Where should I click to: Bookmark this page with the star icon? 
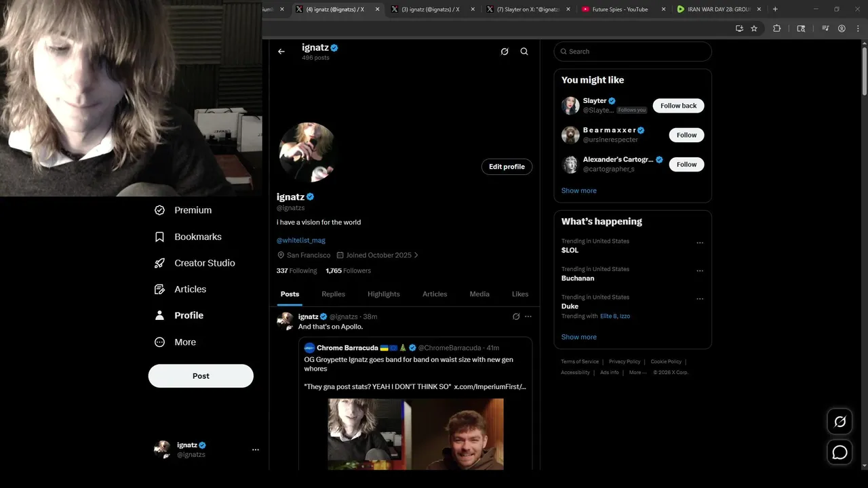(x=754, y=28)
